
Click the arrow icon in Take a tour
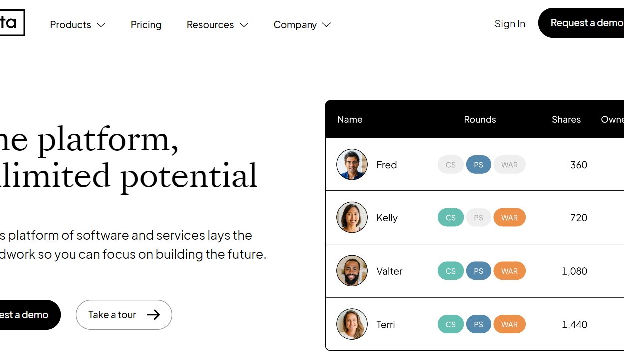pos(153,314)
